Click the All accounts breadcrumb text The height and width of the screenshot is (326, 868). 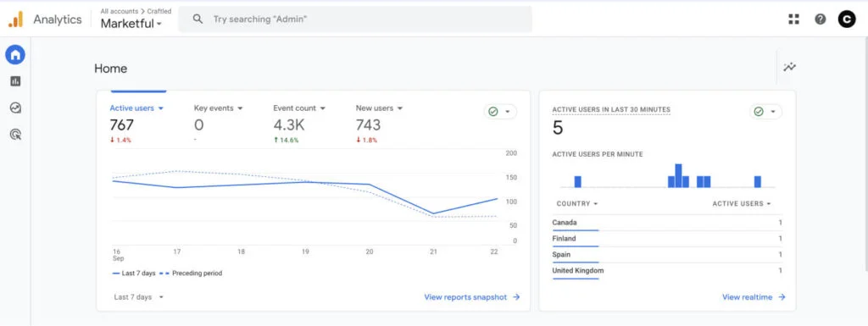tap(119, 11)
